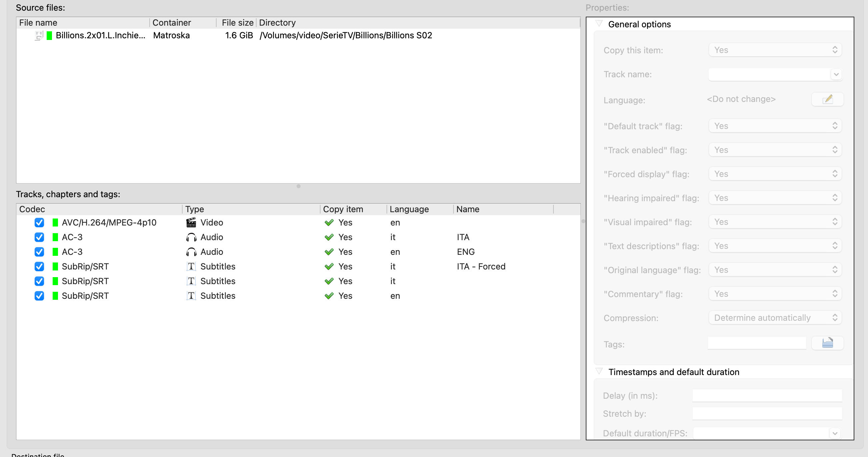Click the folder icon next to Tags field
The image size is (868, 457).
pyautogui.click(x=827, y=343)
